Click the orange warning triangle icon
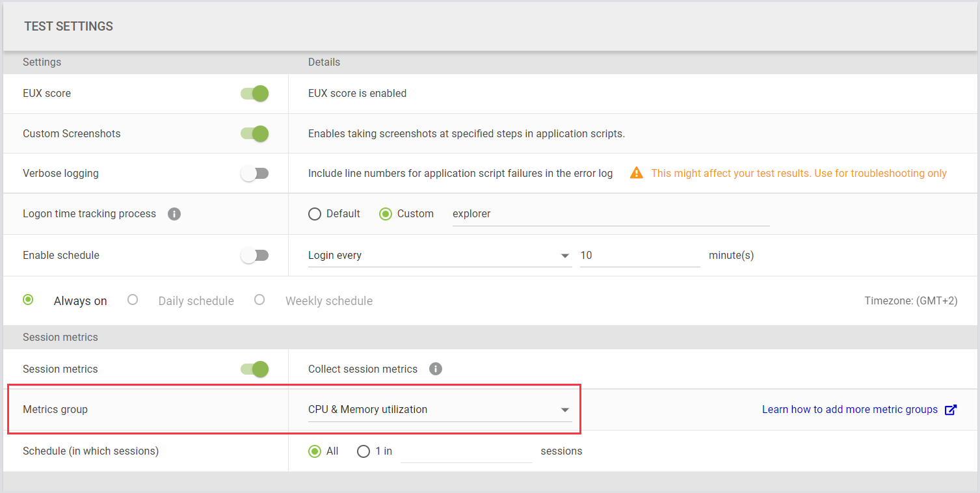The height and width of the screenshot is (493, 980). click(637, 173)
